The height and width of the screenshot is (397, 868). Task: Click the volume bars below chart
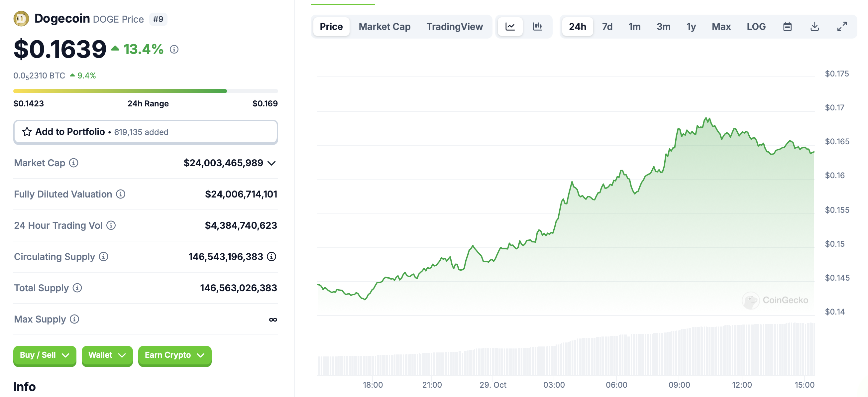tap(566, 349)
